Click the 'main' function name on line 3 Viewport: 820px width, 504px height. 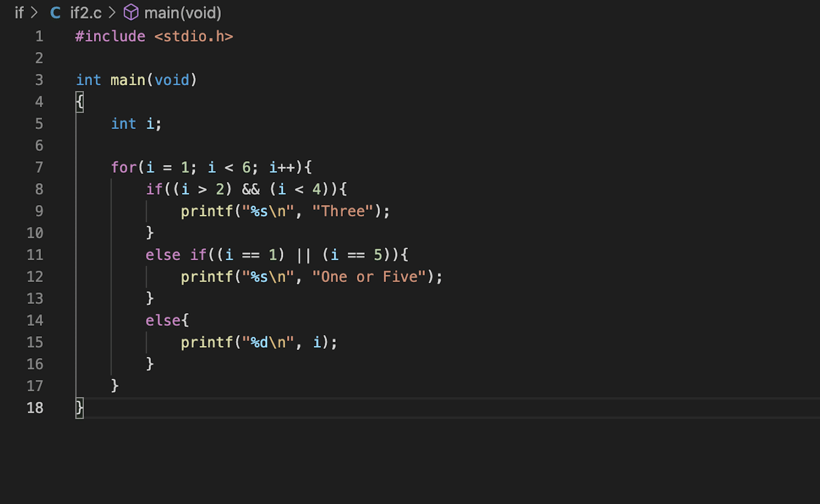tap(127, 80)
